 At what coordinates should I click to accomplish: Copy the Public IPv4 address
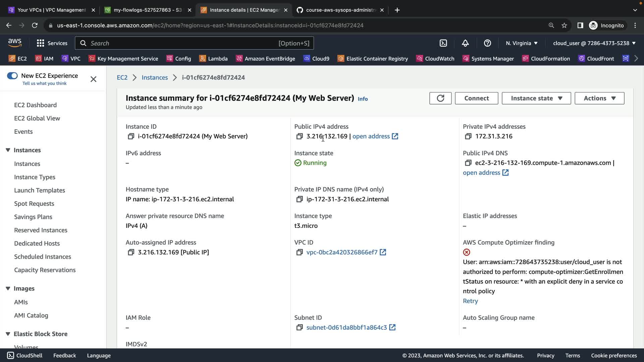tap(299, 136)
